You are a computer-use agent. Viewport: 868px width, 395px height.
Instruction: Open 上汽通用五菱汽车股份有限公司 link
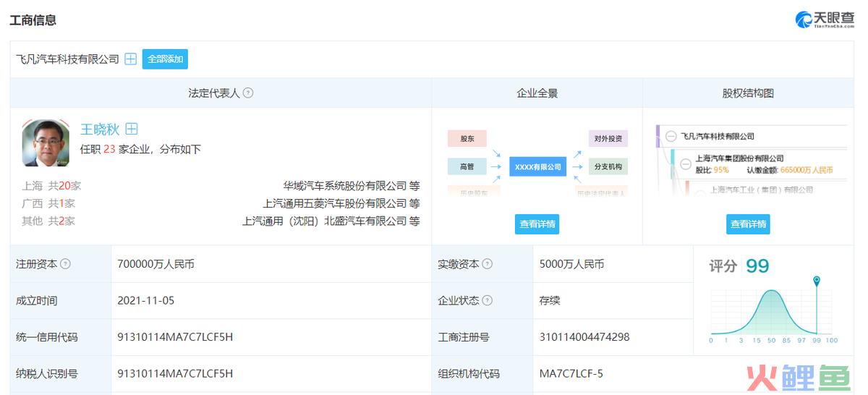coord(335,203)
